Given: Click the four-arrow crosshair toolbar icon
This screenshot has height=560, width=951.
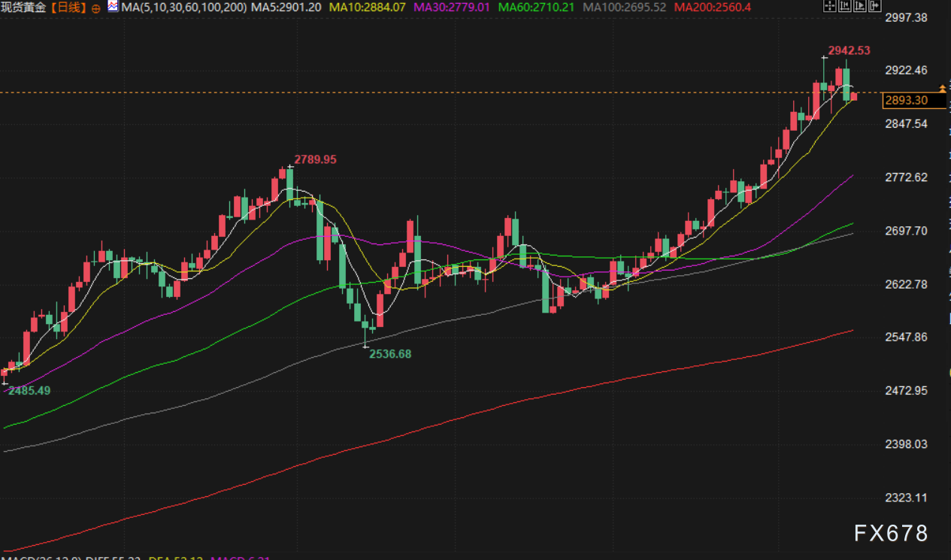Looking at the screenshot, I should point(828,7).
